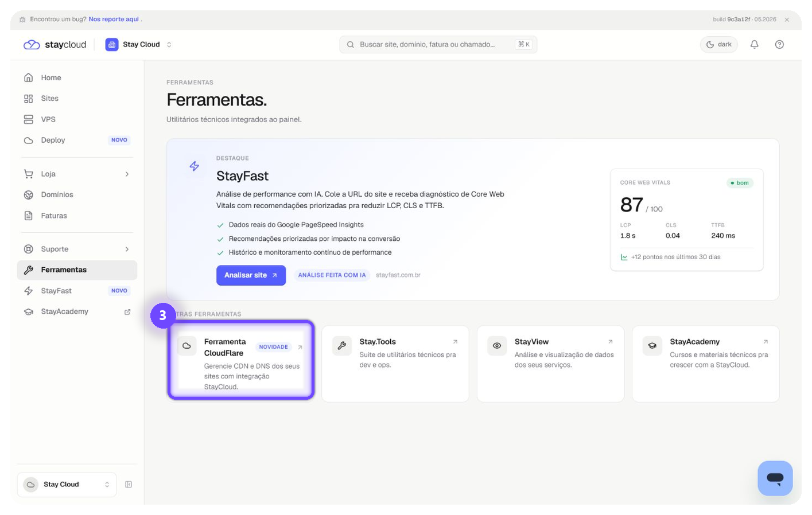Click the staycloud logo icon

(x=32, y=45)
